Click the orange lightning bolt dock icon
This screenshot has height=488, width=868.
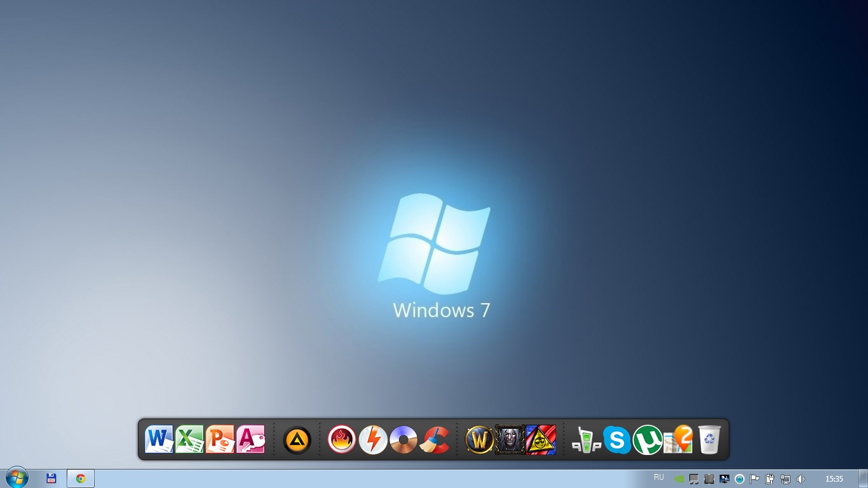tap(373, 440)
